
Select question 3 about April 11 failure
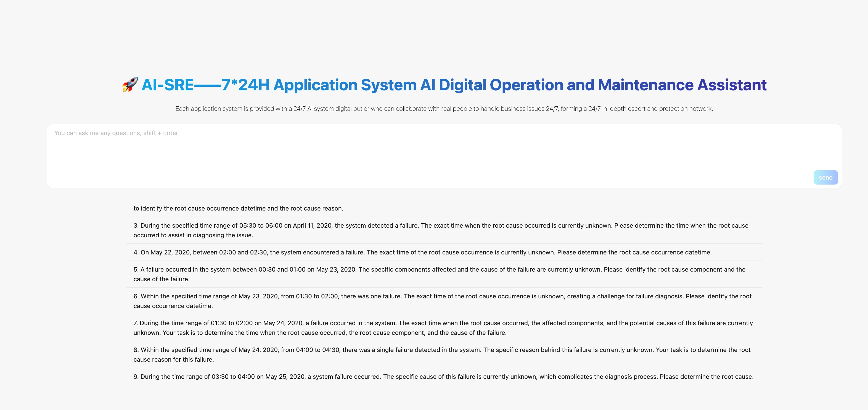point(441,230)
